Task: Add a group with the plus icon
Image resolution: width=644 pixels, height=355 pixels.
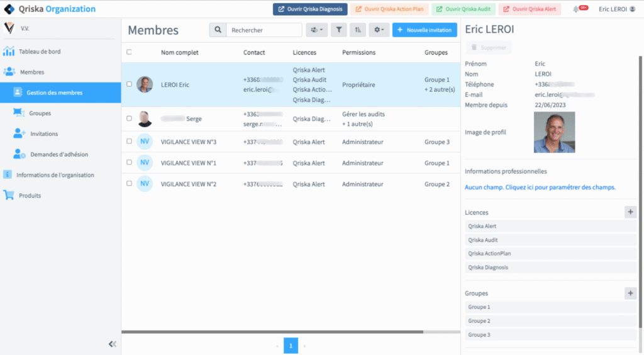Action: (x=630, y=293)
